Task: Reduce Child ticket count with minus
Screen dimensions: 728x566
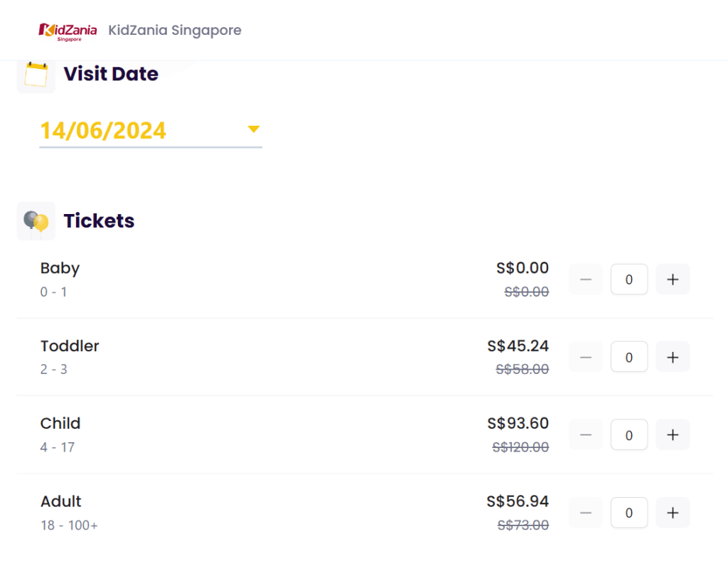Action: [586, 434]
